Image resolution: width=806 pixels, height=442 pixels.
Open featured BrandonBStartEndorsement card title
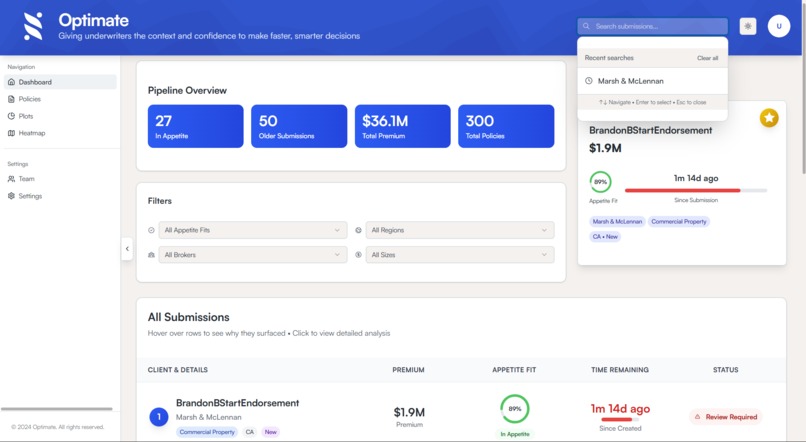click(x=650, y=131)
